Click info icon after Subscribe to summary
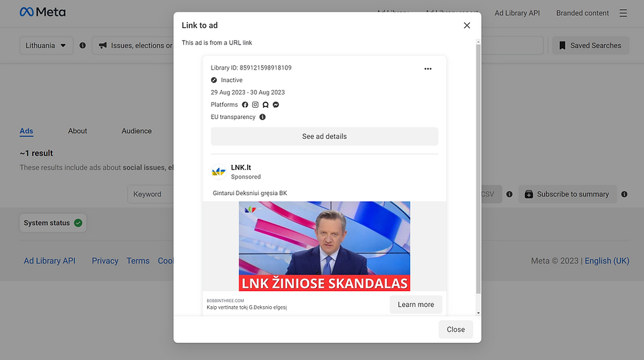The image size is (644, 360). point(624,194)
